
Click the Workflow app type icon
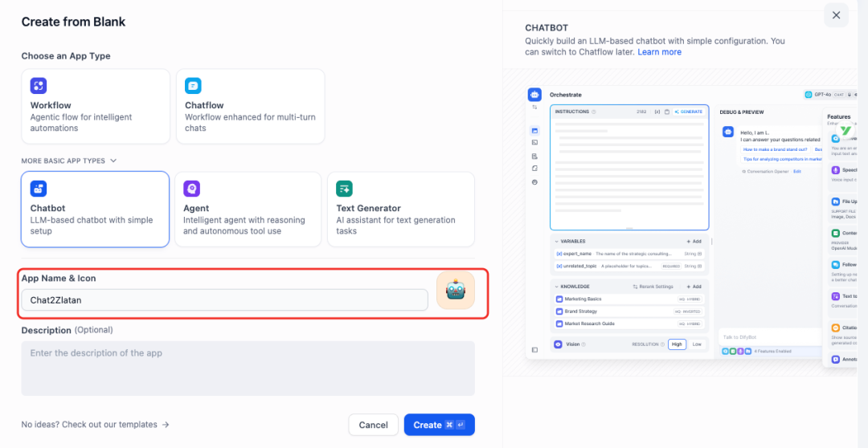pyautogui.click(x=39, y=86)
